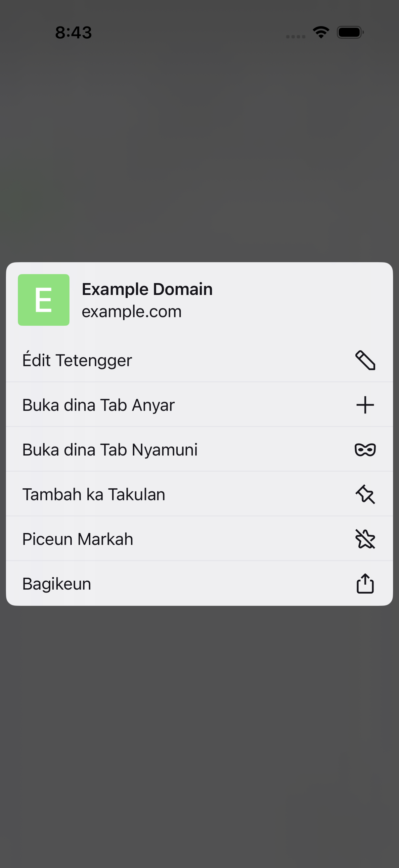
Task: Tap the share arrow icon
Action: click(x=365, y=583)
